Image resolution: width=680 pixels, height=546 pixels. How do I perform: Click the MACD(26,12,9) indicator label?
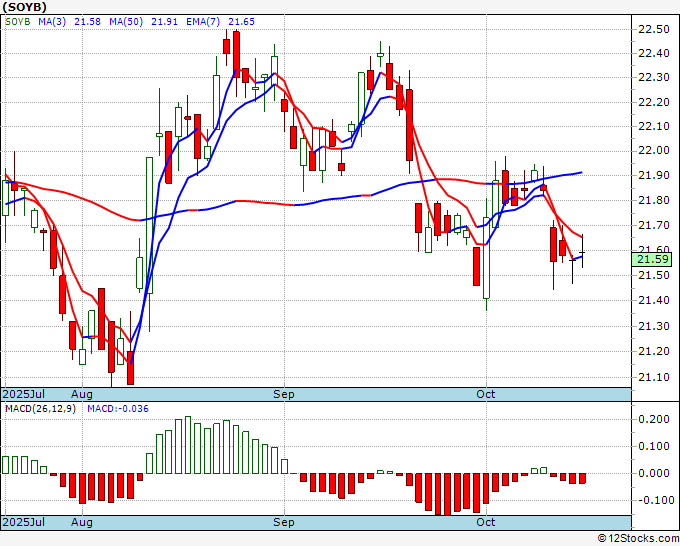click(40, 409)
